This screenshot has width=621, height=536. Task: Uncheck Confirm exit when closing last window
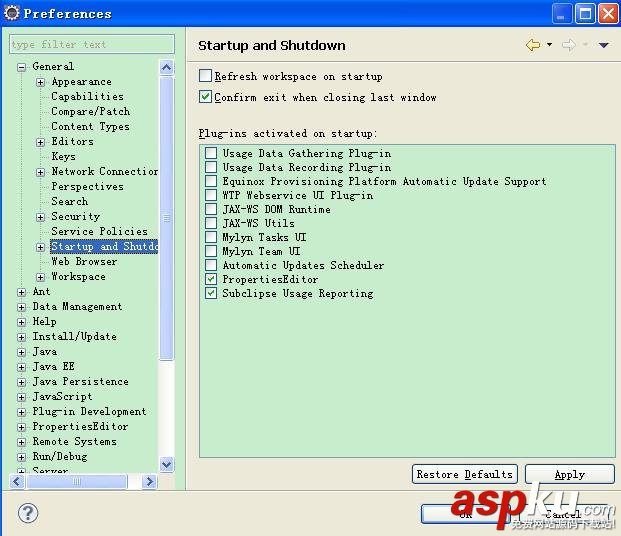point(205,97)
